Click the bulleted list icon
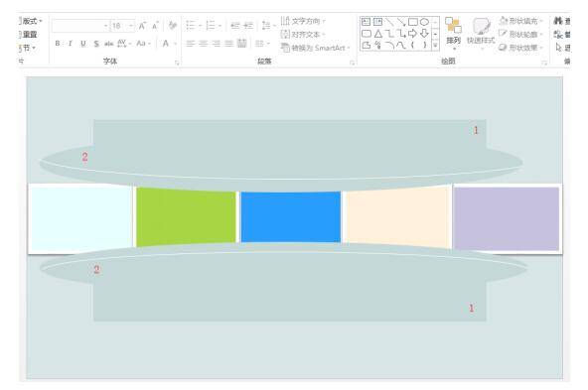Viewport: 588px width, 390px height. [x=191, y=26]
